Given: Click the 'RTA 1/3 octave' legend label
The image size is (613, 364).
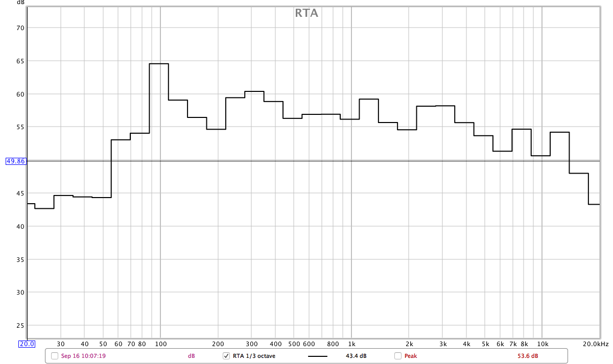Looking at the screenshot, I should tap(254, 356).
